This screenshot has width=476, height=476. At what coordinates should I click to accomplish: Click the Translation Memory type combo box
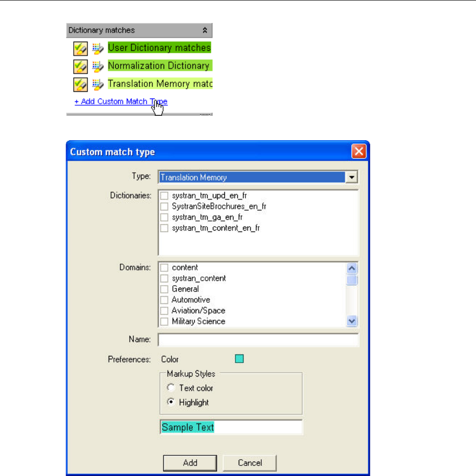pos(258,177)
